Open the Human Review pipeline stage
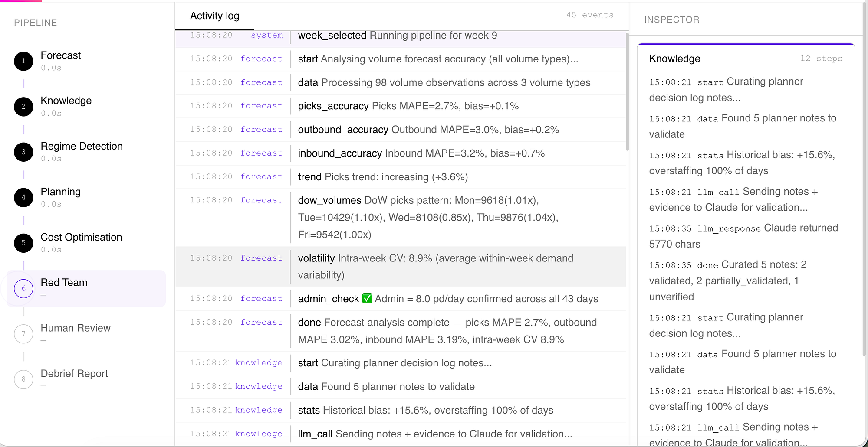Image resolution: width=868 pixels, height=447 pixels. pyautogui.click(x=86, y=334)
